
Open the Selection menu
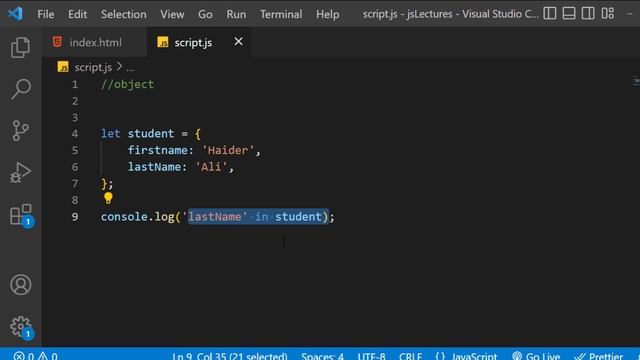click(124, 14)
